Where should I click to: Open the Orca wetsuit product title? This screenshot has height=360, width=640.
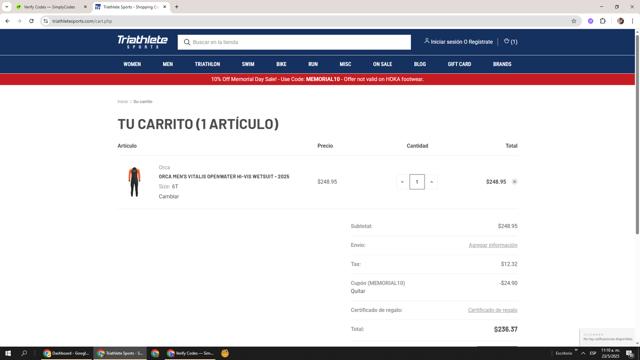[224, 176]
